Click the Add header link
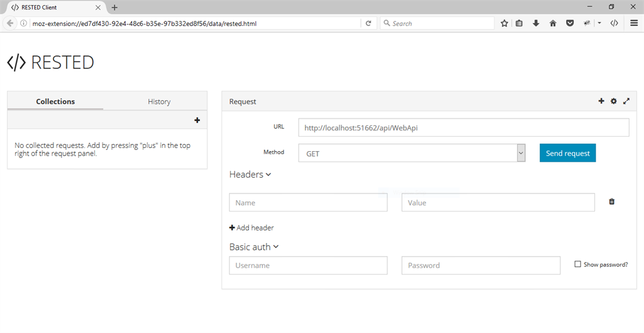The image size is (644, 333). [252, 228]
